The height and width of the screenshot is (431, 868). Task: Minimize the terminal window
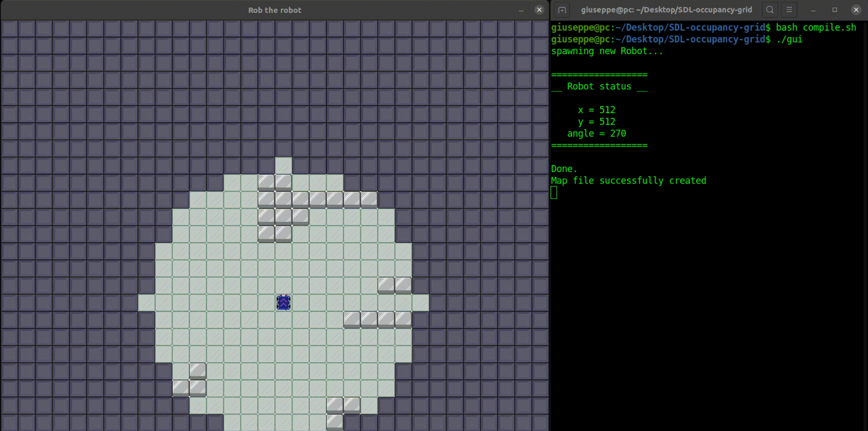[813, 10]
